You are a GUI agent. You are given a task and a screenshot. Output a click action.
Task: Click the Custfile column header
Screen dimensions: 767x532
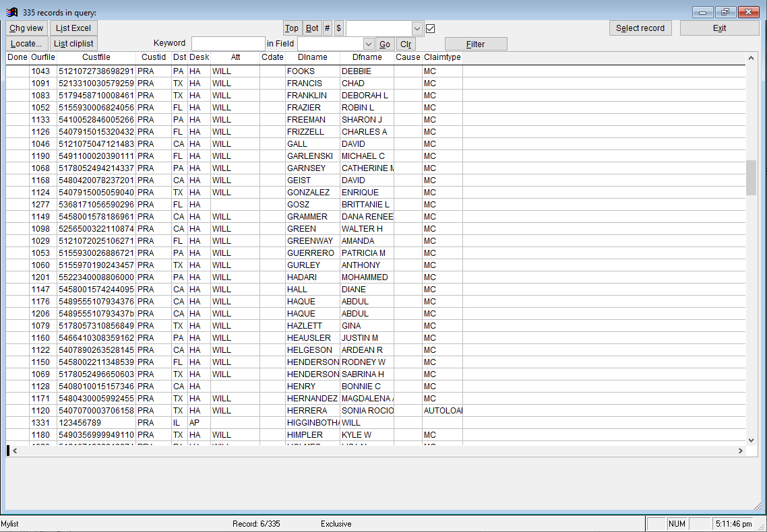point(96,57)
